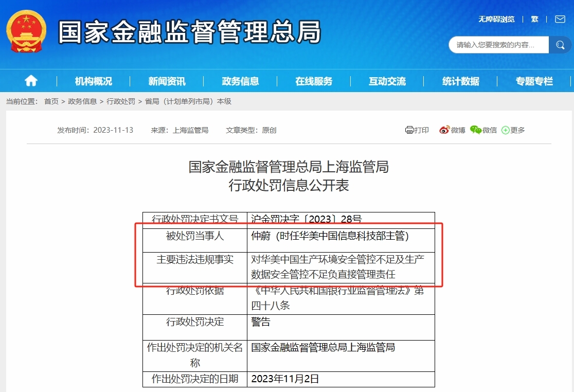Go to home via house icon
The height and width of the screenshot is (392, 574).
click(x=31, y=81)
